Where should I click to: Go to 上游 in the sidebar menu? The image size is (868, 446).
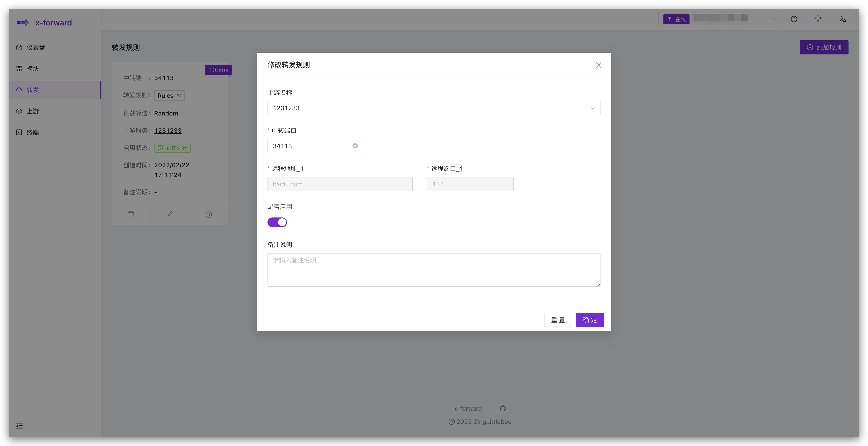[33, 111]
